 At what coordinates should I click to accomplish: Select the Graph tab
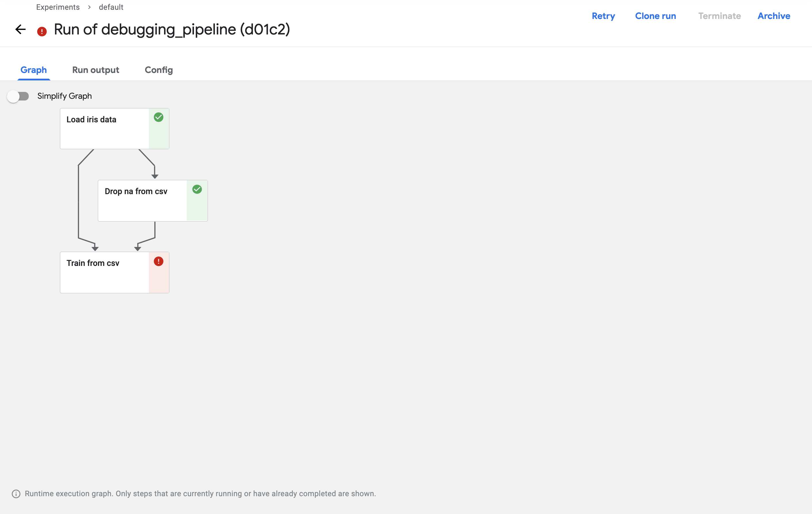click(34, 69)
